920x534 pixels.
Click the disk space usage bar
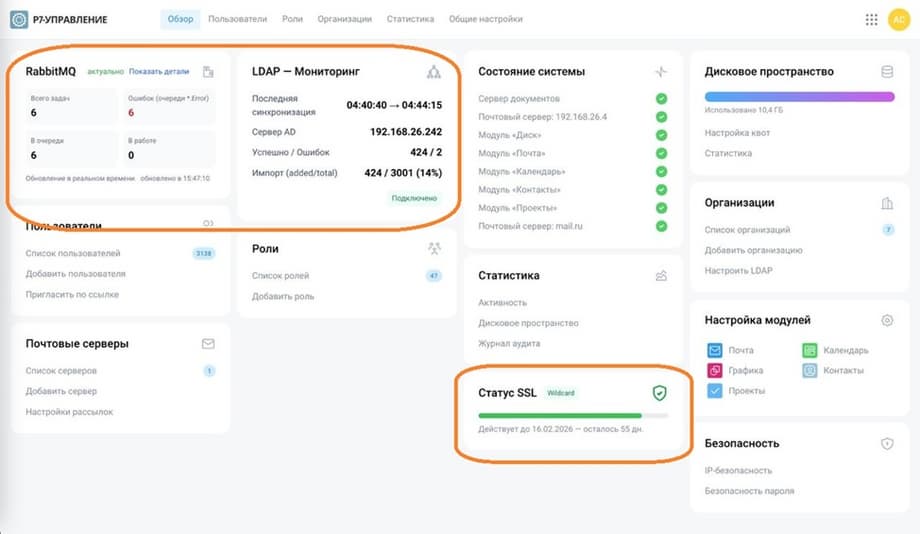tap(799, 97)
